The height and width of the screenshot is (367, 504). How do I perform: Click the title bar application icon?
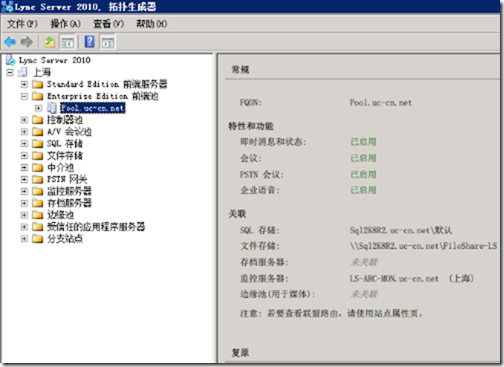coord(7,7)
